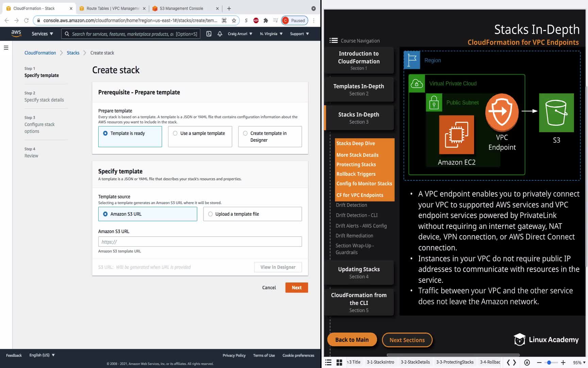This screenshot has width=588, height=368.
Task: Click the Next Sections button
Action: tap(407, 340)
